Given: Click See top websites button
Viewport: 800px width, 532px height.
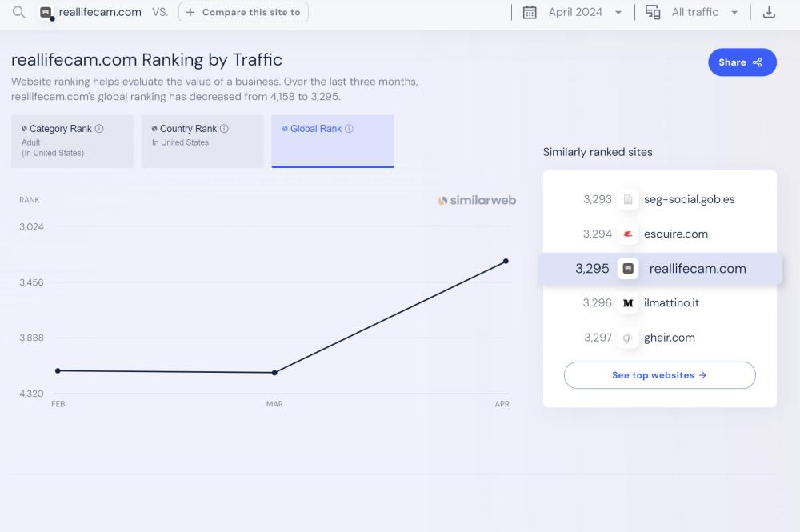Looking at the screenshot, I should pyautogui.click(x=659, y=375).
